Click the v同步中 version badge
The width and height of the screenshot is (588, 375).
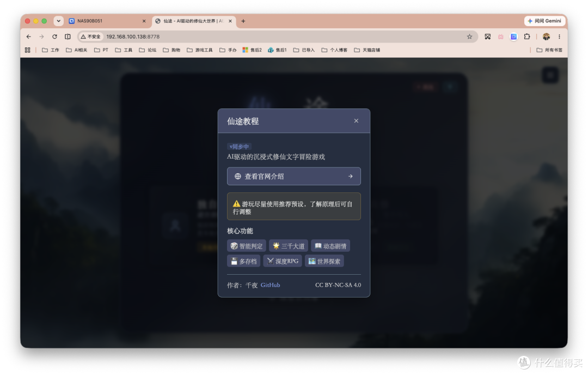pyautogui.click(x=239, y=147)
